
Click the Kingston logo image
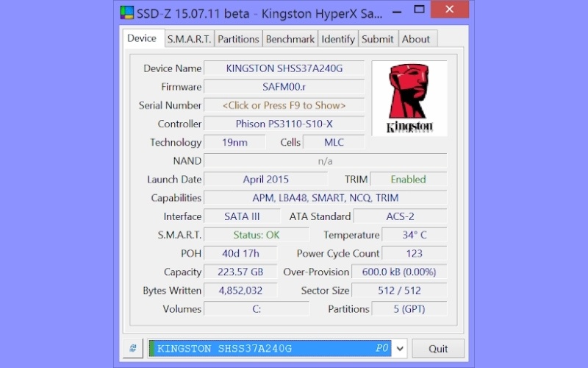click(409, 98)
